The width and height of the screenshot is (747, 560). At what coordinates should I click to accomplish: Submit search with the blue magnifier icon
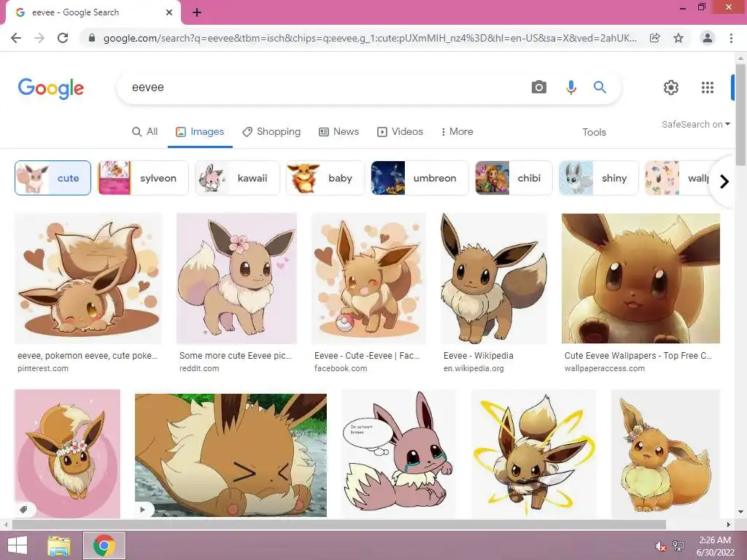pos(600,87)
